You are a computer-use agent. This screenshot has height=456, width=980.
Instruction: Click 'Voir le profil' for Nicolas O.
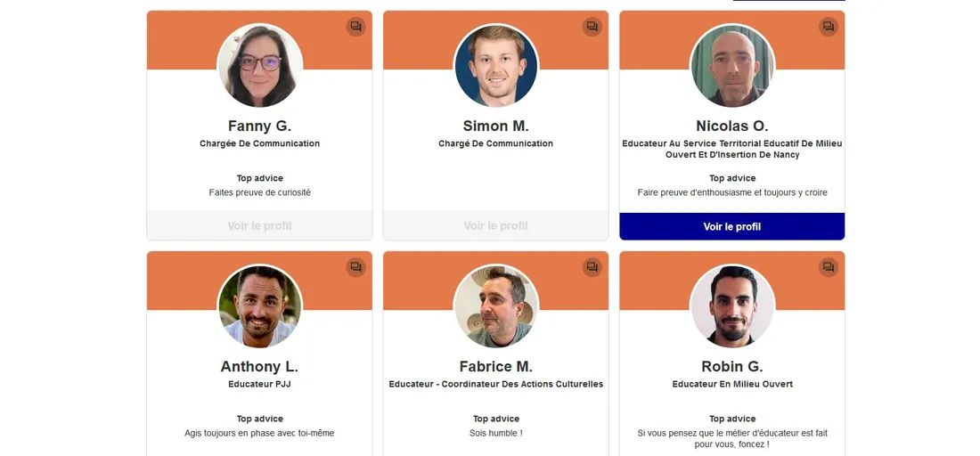(731, 226)
